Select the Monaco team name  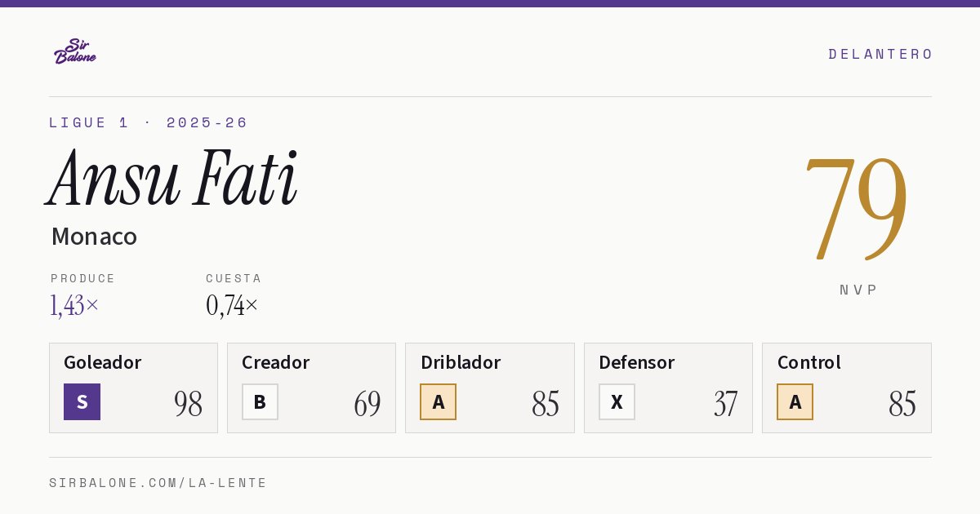[94, 237]
